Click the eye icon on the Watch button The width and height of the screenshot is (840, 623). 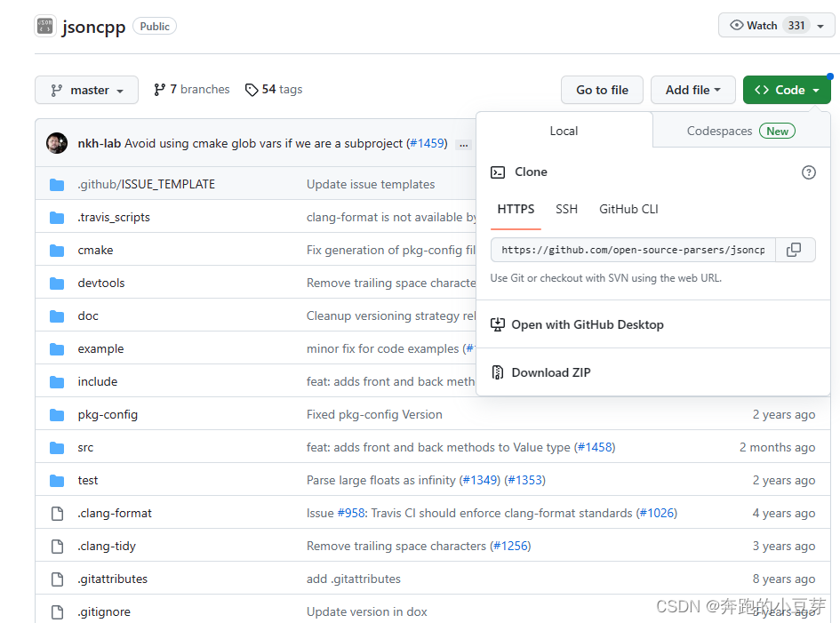pyautogui.click(x=738, y=26)
